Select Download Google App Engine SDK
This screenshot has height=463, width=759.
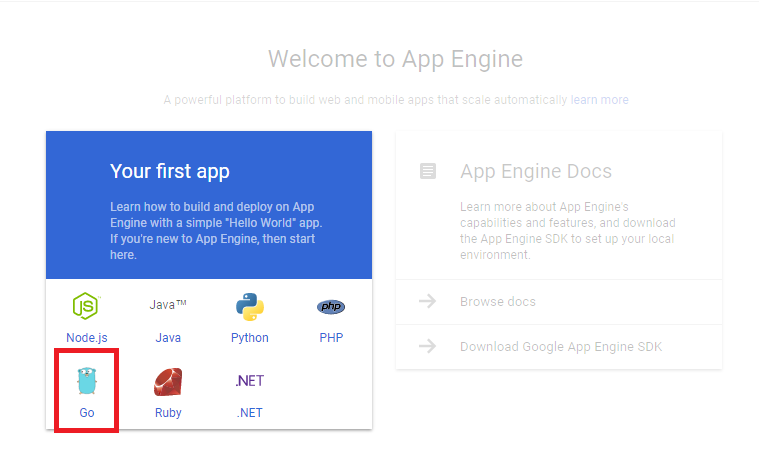pyautogui.click(x=561, y=346)
